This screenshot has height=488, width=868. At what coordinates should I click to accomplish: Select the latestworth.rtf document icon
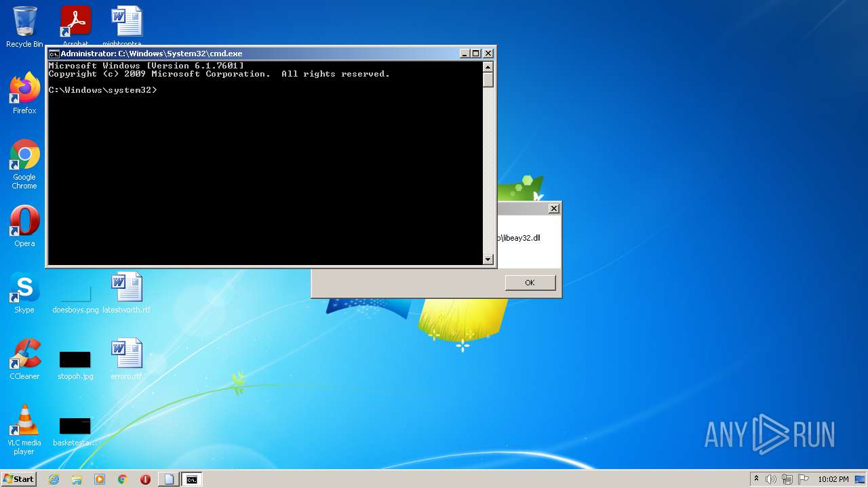127,293
